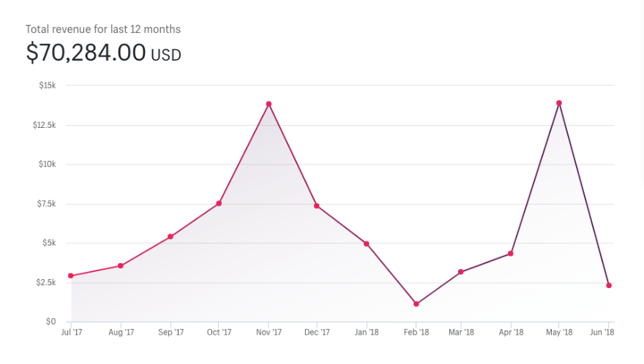Select the Dec '17 revenue data point
Image resolution: width=644 pixels, height=364 pixels.
(x=316, y=205)
